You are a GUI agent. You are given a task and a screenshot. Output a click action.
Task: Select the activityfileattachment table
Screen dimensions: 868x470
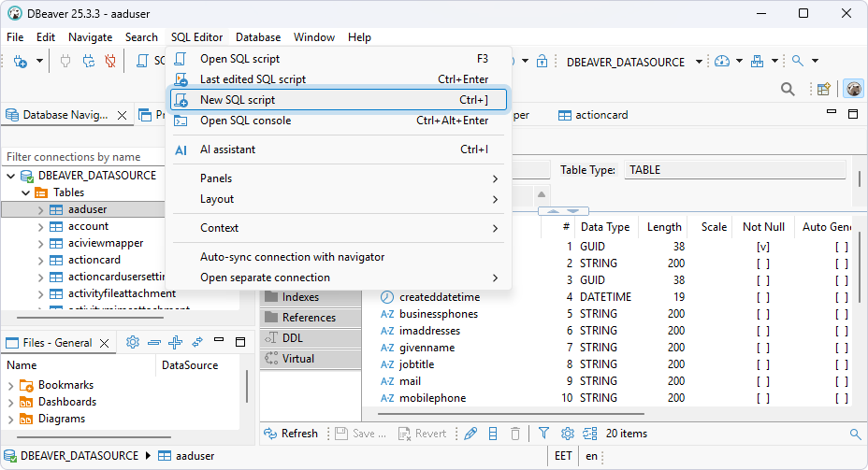click(122, 293)
